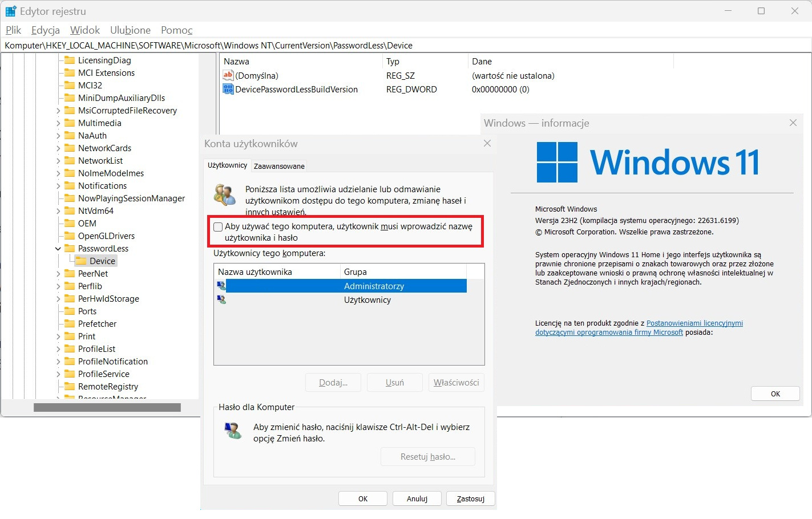Expand the Notifications registry key
The image size is (812, 519).
58,186
